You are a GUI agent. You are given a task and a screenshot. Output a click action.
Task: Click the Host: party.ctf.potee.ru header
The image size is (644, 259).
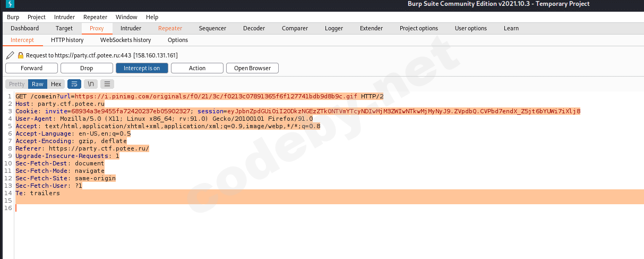coord(60,104)
